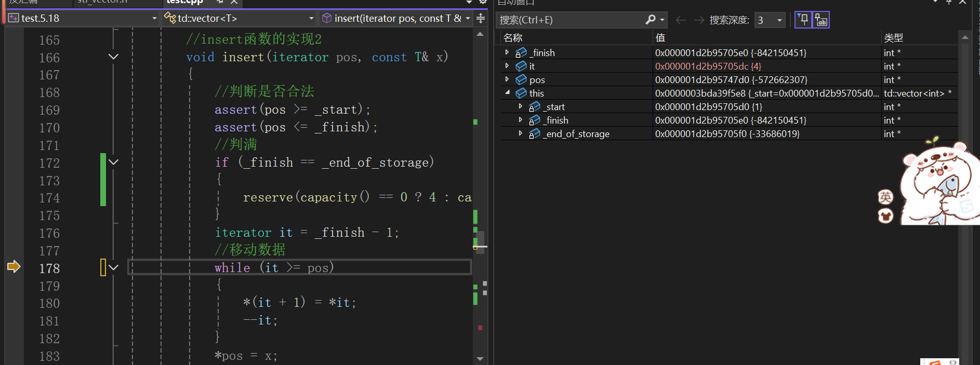
Task: Expand the 'it' variable row
Action: pyautogui.click(x=507, y=66)
